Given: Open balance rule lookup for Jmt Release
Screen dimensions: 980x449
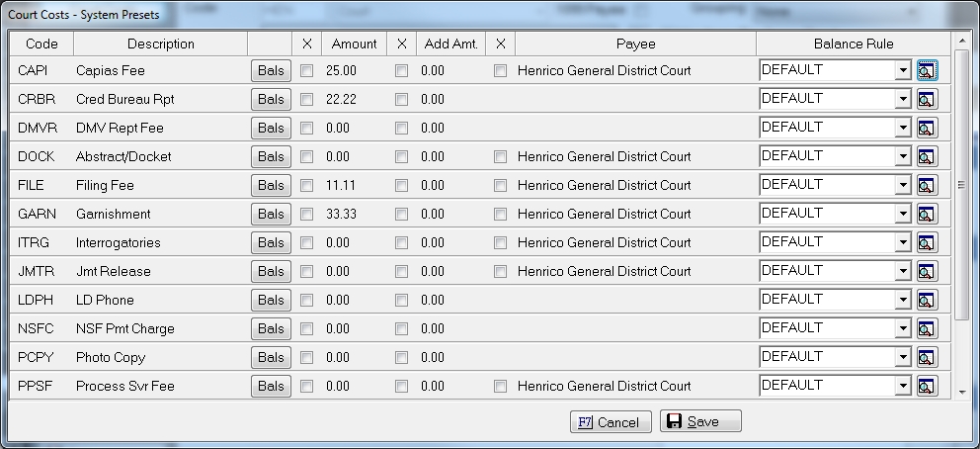Looking at the screenshot, I should [x=927, y=271].
